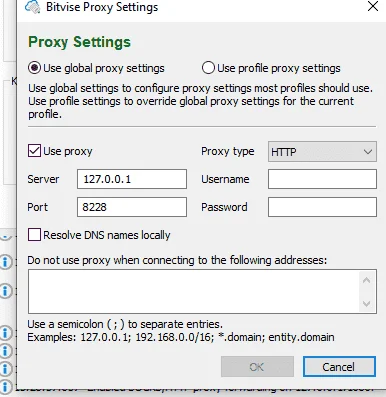Enable Resolve DNS names locally
Viewport: 386px width, 397px height.
click(x=34, y=235)
